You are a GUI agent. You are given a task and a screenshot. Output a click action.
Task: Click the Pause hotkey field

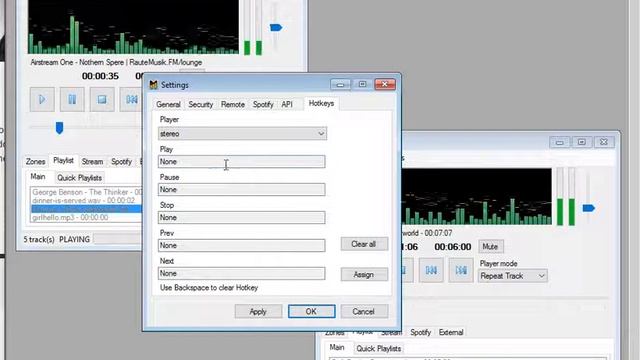coord(242,189)
